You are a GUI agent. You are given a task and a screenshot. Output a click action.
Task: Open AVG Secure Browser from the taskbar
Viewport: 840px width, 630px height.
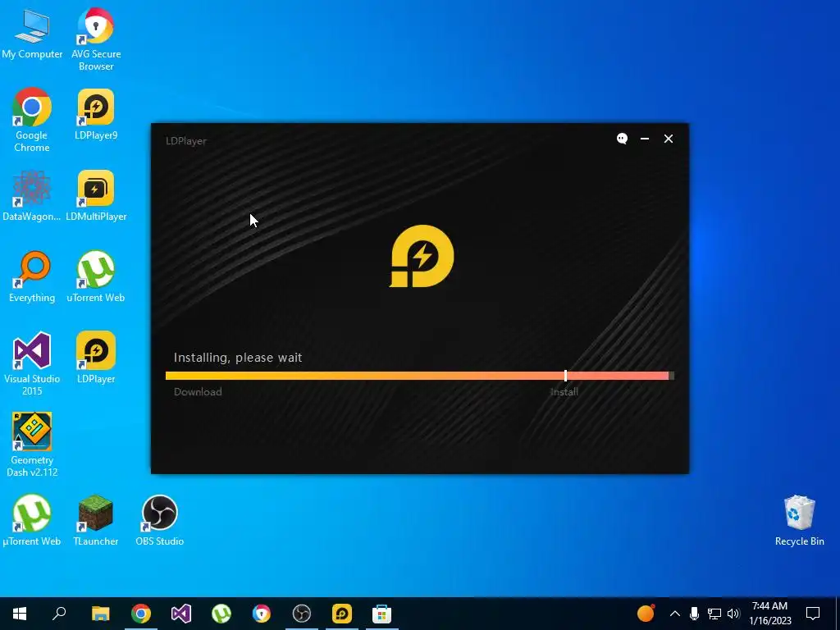tap(262, 614)
